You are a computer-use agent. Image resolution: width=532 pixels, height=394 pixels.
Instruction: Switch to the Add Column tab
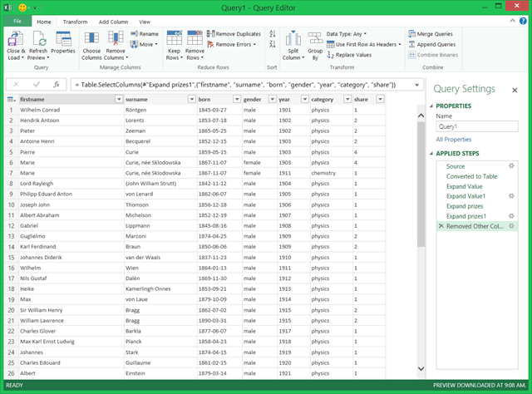pyautogui.click(x=113, y=22)
